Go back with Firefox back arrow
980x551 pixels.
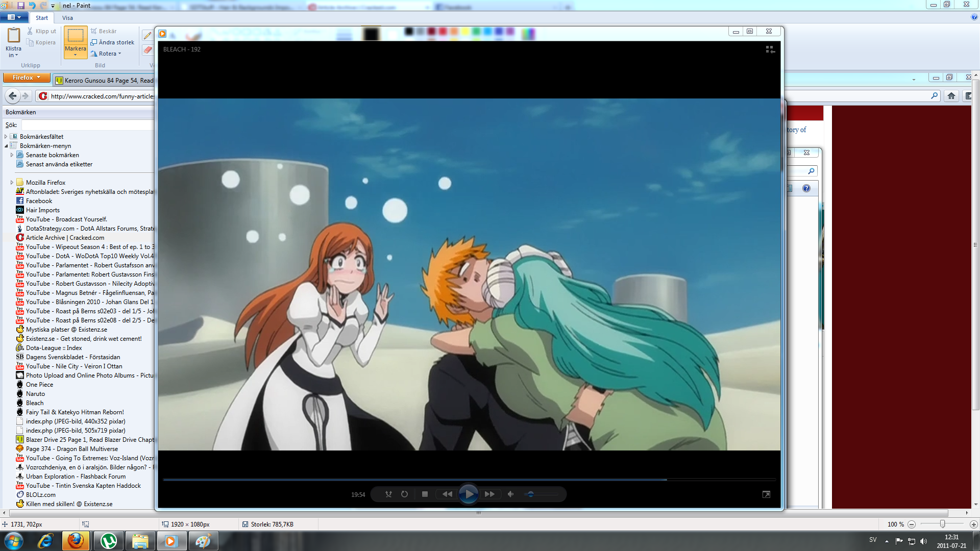pyautogui.click(x=13, y=96)
